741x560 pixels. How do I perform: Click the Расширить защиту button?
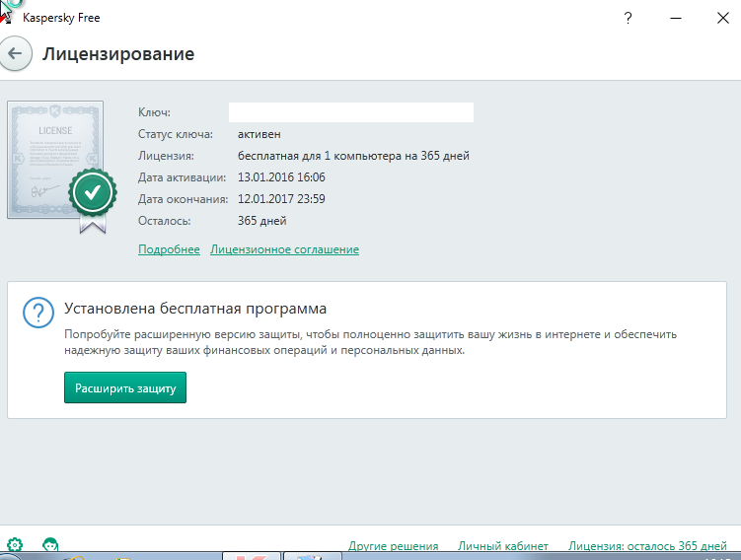[x=125, y=387]
